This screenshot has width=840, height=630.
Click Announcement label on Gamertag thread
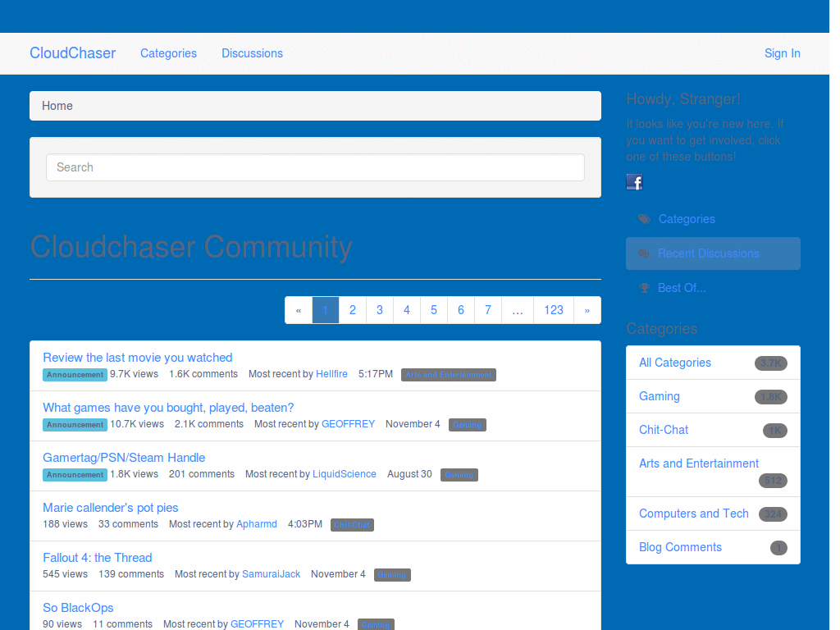tap(75, 475)
